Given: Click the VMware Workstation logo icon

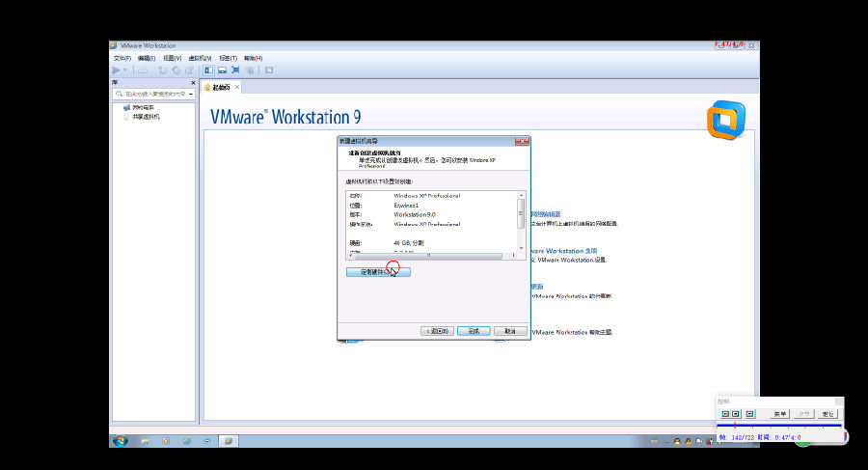Looking at the screenshot, I should pos(725,119).
